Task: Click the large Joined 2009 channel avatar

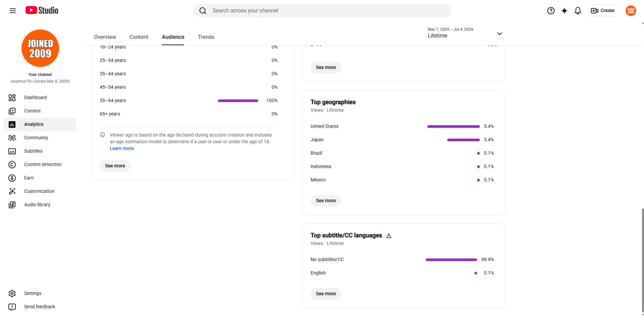Action: (x=40, y=48)
